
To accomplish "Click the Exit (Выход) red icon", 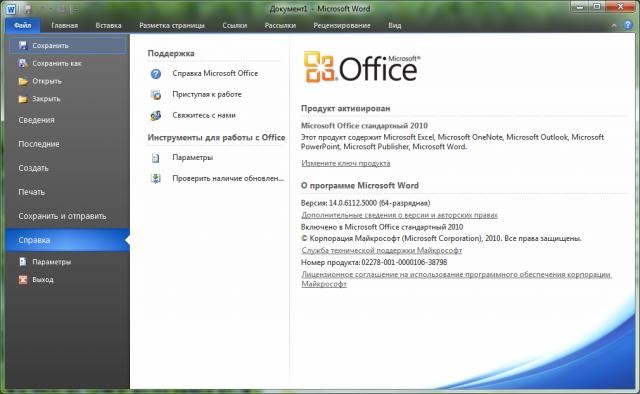I will click(23, 280).
